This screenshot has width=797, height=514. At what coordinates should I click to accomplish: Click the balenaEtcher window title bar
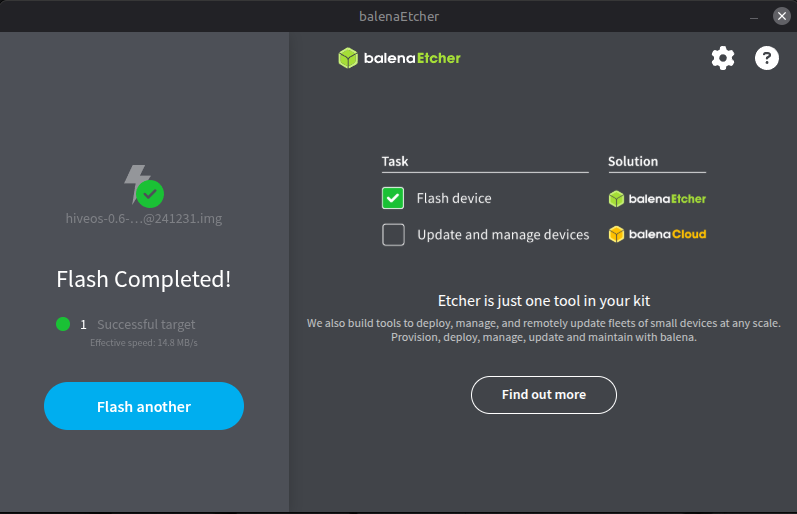[x=398, y=16]
